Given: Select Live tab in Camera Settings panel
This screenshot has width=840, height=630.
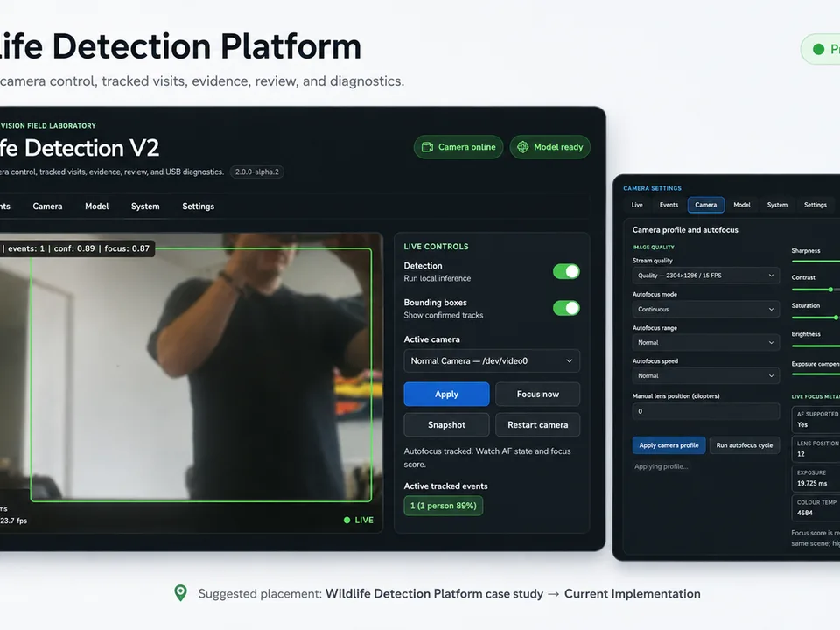Looking at the screenshot, I should pos(637,205).
